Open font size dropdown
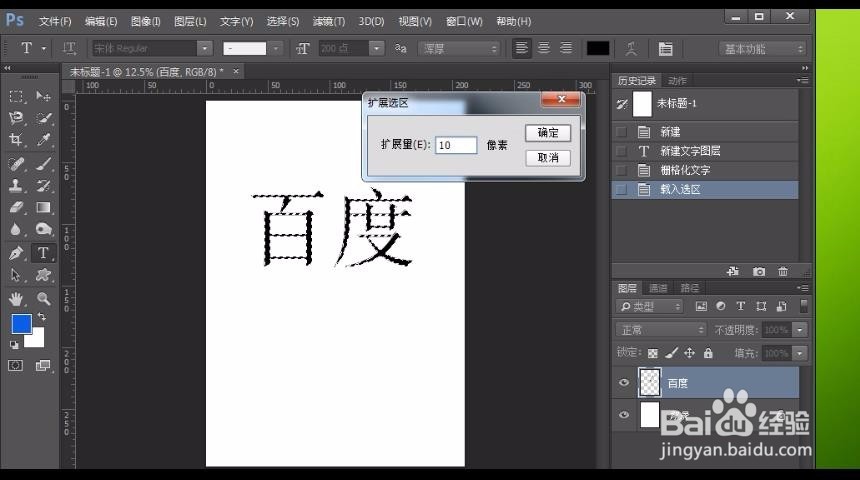This screenshot has height=480, width=860. (x=376, y=48)
